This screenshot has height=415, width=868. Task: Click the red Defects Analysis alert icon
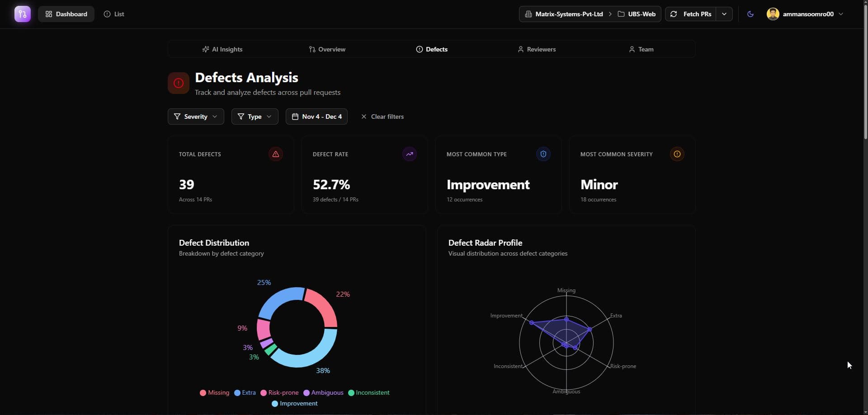(x=179, y=83)
